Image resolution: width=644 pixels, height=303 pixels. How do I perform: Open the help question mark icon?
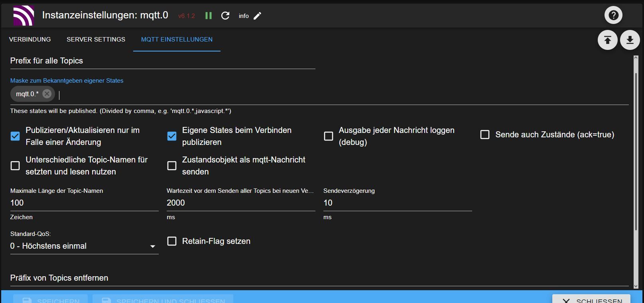[613, 15]
